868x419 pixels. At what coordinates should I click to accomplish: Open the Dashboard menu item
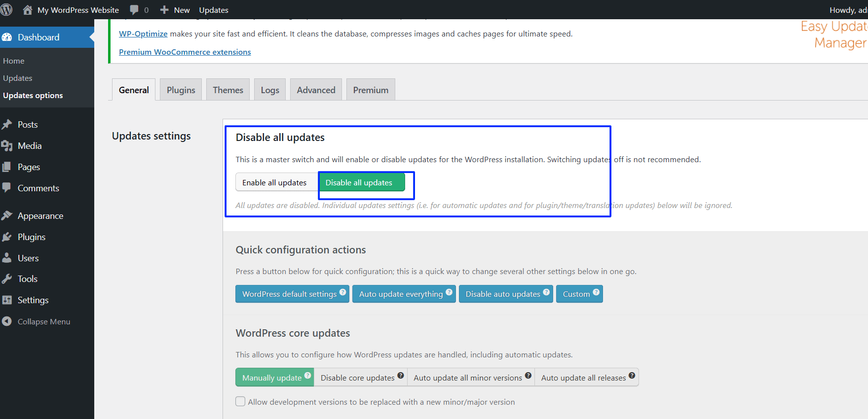[x=47, y=37]
